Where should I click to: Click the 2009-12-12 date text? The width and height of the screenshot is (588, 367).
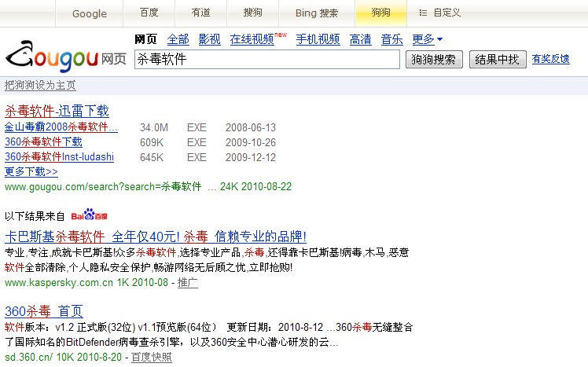click(251, 157)
